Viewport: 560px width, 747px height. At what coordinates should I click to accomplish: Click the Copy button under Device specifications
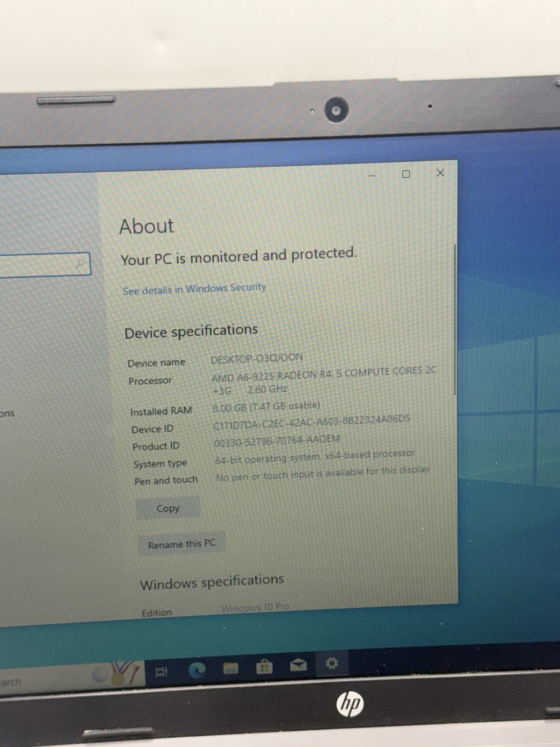point(168,508)
